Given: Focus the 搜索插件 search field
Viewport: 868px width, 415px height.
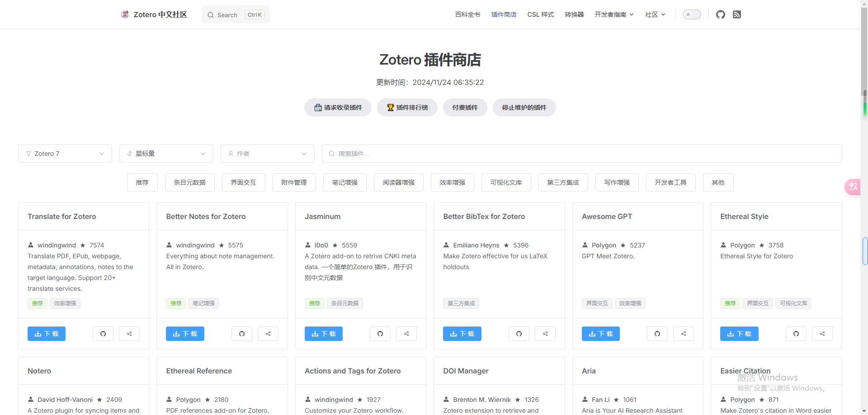Looking at the screenshot, I should click(582, 154).
